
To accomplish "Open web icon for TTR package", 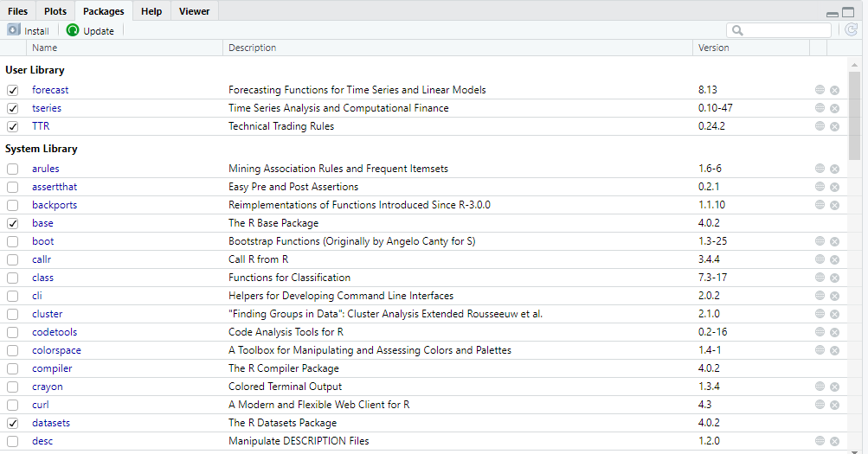I will coord(820,126).
